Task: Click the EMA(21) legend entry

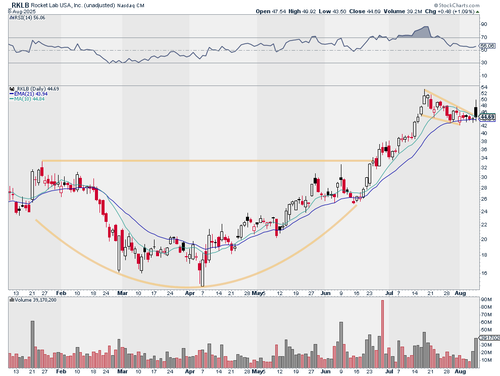Action: point(28,94)
